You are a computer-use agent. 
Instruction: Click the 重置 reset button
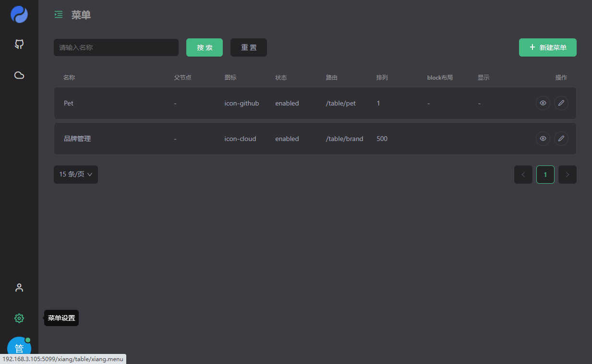248,47
